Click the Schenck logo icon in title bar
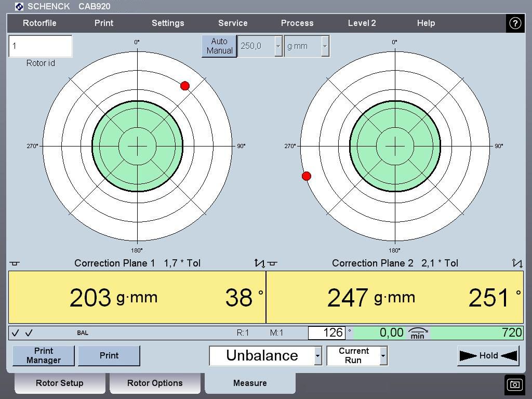Image resolution: width=532 pixels, height=399 pixels. coord(19,7)
